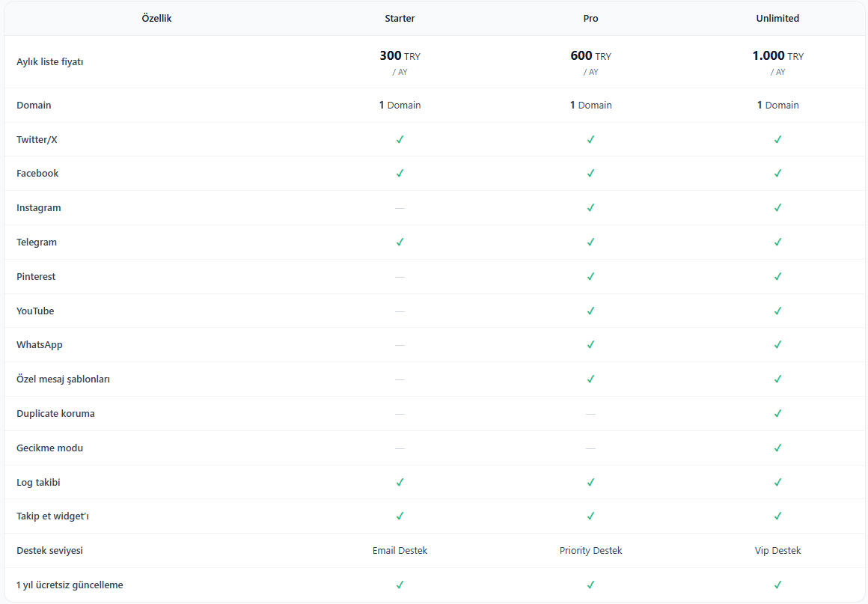Viewport: 868px width, 604px height.
Task: Click Gecikme modu dash under Pro
Action: point(590,448)
